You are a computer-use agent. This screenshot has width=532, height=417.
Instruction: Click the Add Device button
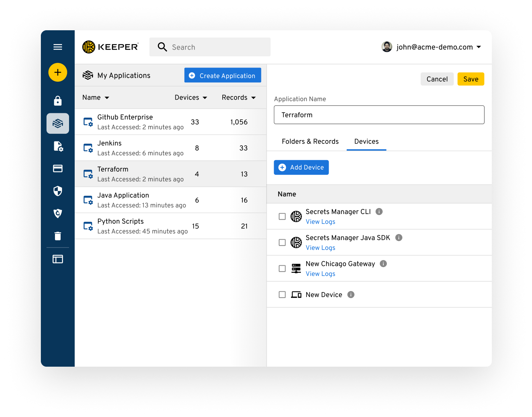point(301,168)
